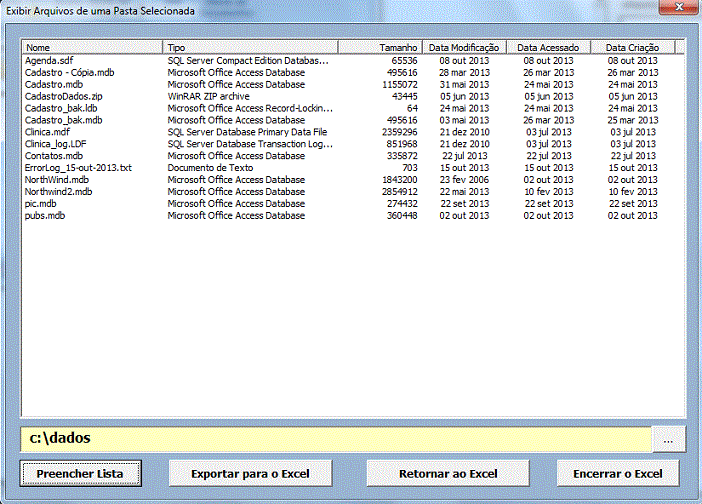The image size is (702, 504).
Task: Click modification date 03 mai 2013
Action: [x=464, y=120]
